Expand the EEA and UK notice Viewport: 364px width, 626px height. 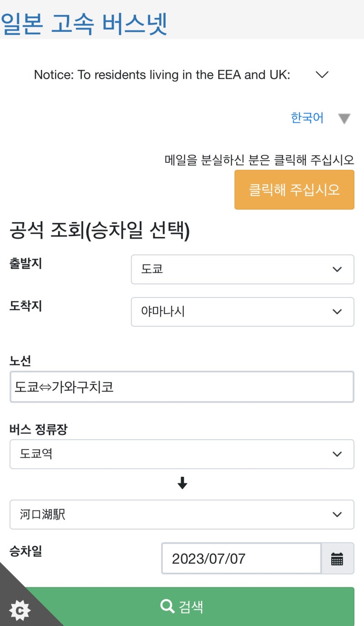(x=322, y=75)
